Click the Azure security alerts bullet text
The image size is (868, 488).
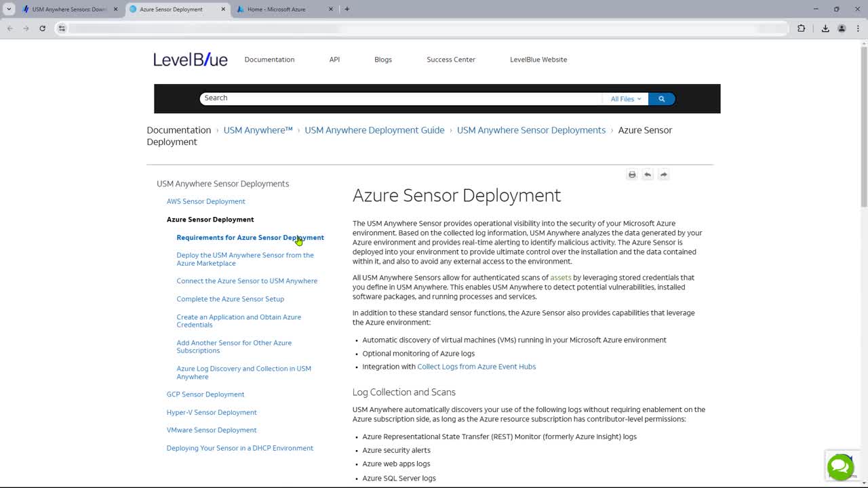[396, 450]
